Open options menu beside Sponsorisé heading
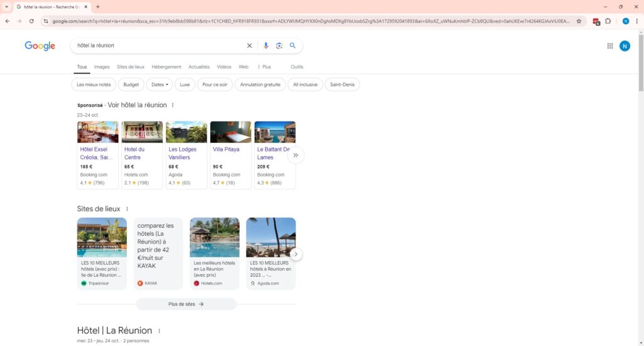Viewport: 644px width, 346px height. point(172,105)
